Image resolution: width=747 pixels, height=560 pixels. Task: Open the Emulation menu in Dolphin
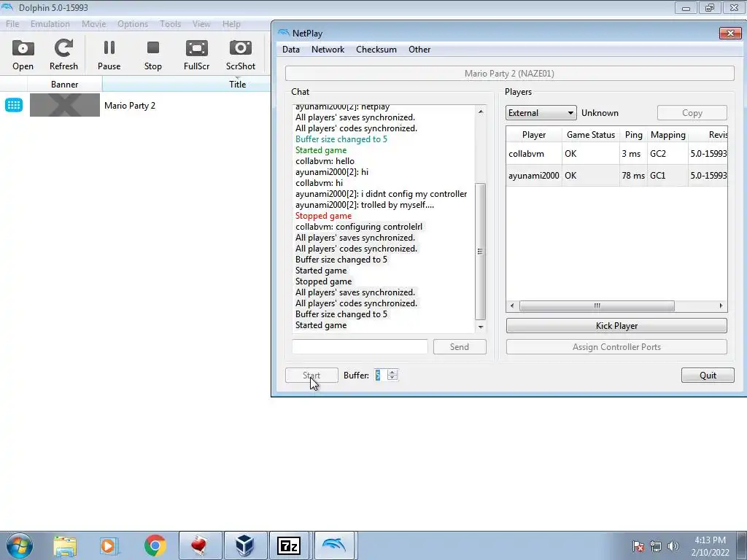pyautogui.click(x=50, y=24)
